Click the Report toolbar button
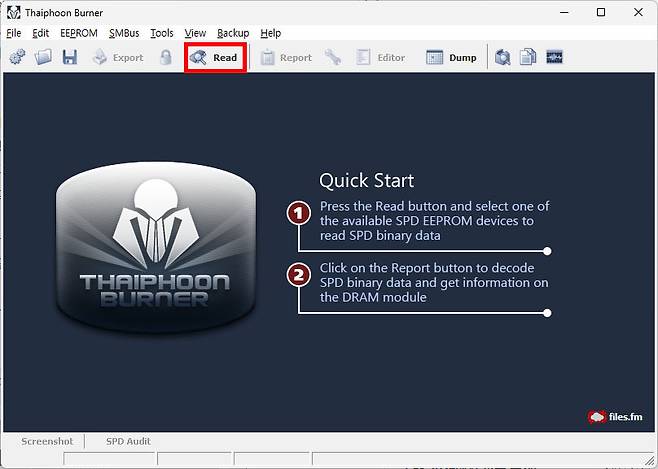658x469 pixels. pyautogui.click(x=286, y=58)
